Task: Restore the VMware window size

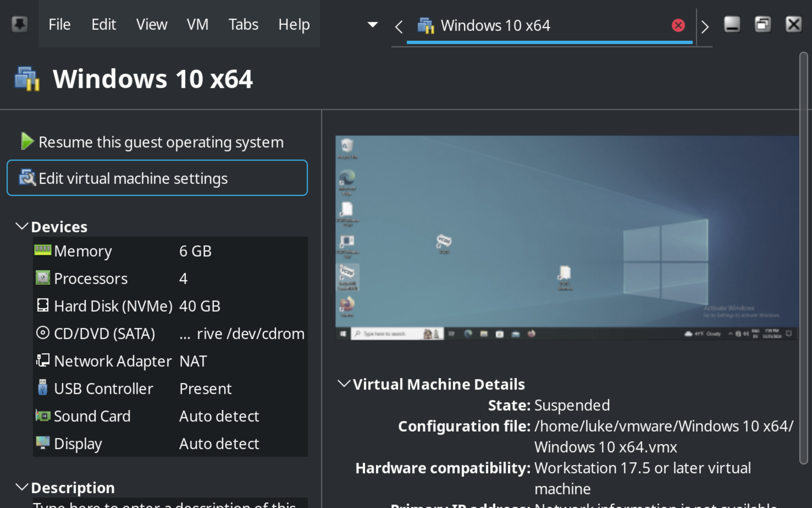Action: point(763,24)
